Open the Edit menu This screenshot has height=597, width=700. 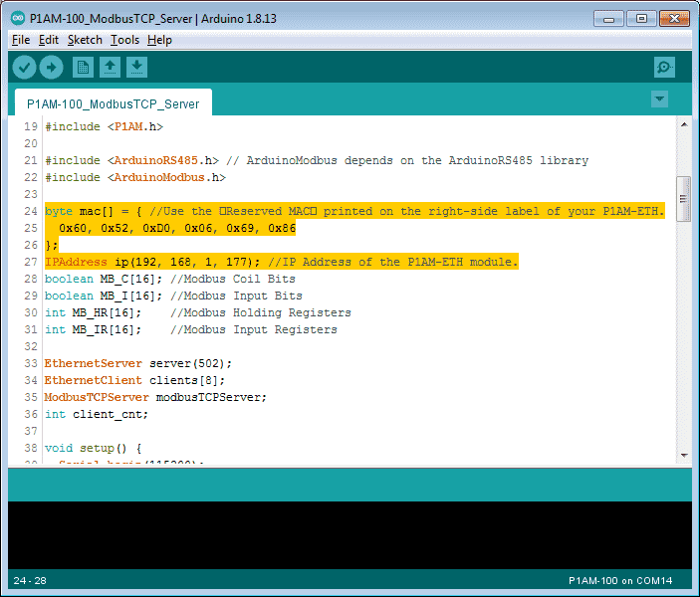[48, 40]
